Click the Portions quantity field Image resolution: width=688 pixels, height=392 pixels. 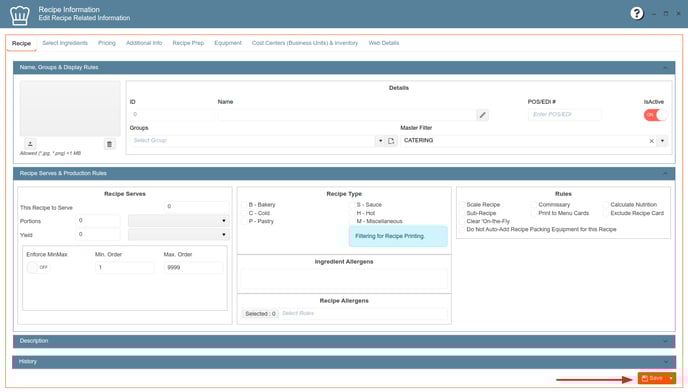click(98, 221)
